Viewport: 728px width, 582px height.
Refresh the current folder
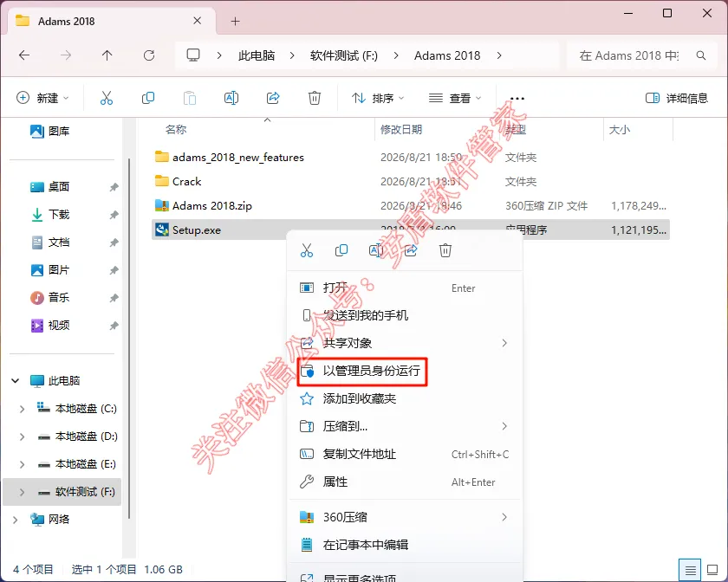pos(148,55)
